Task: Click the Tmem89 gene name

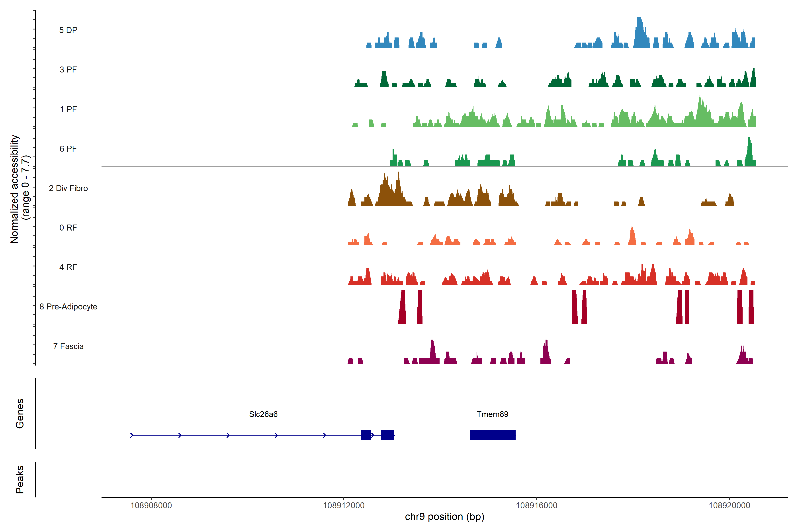Action: point(492,414)
